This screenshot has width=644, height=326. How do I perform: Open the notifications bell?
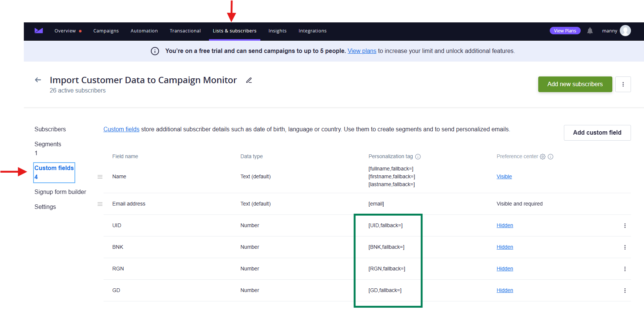[590, 31]
